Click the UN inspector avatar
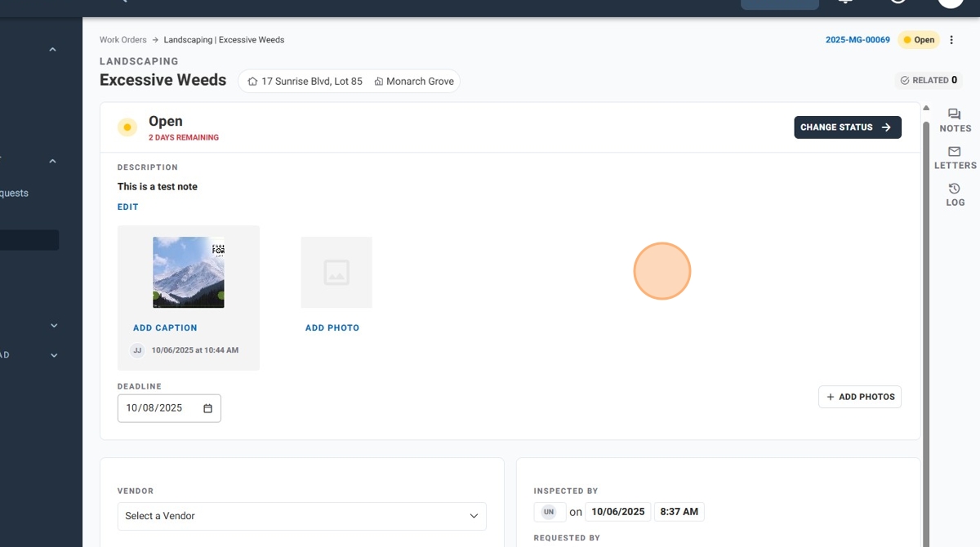 point(549,512)
